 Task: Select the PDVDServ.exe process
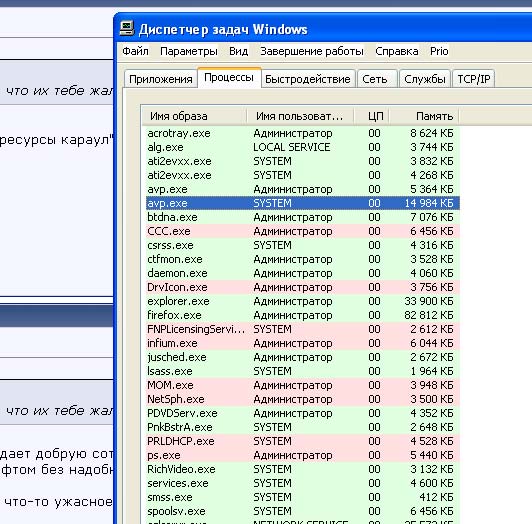(303, 413)
